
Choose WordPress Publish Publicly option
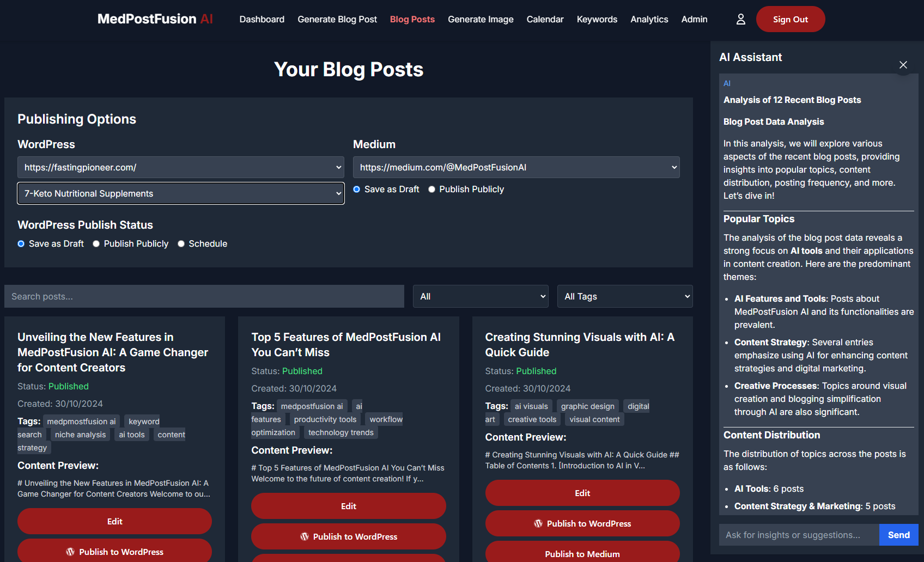[96, 244]
